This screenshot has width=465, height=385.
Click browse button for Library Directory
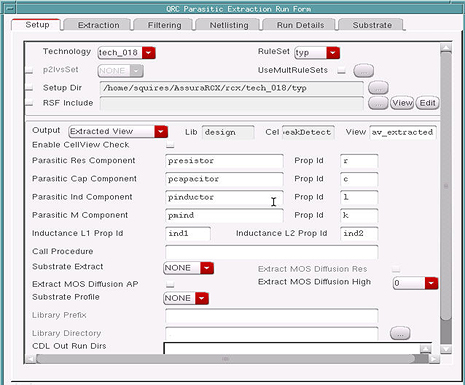[x=400, y=333]
